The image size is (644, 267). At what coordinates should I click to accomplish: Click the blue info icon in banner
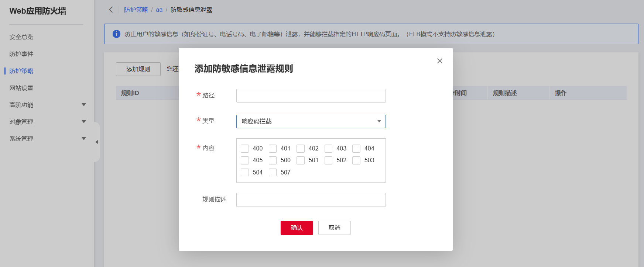coord(116,34)
